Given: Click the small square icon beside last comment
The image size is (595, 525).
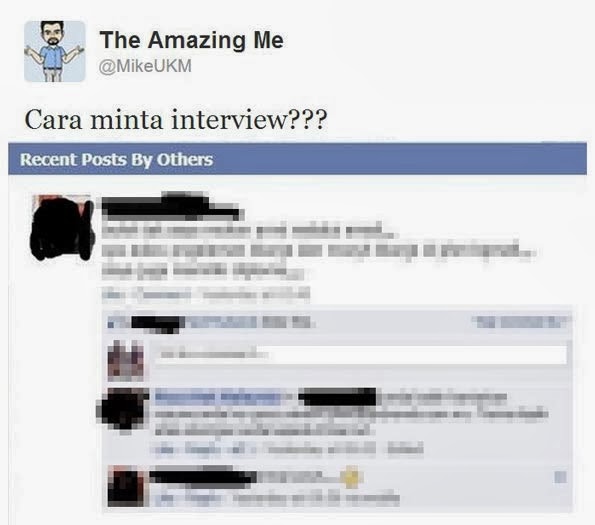Looking at the screenshot, I should [560, 477].
